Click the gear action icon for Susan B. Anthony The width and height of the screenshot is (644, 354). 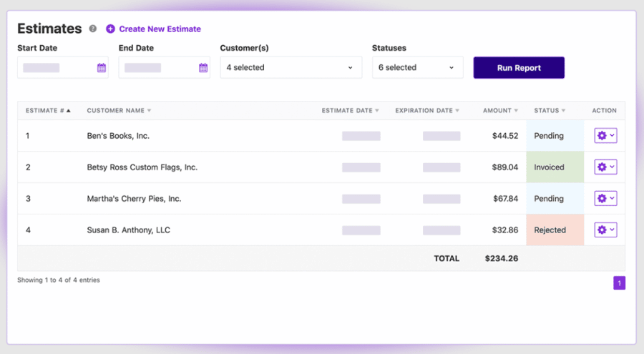[x=602, y=230]
